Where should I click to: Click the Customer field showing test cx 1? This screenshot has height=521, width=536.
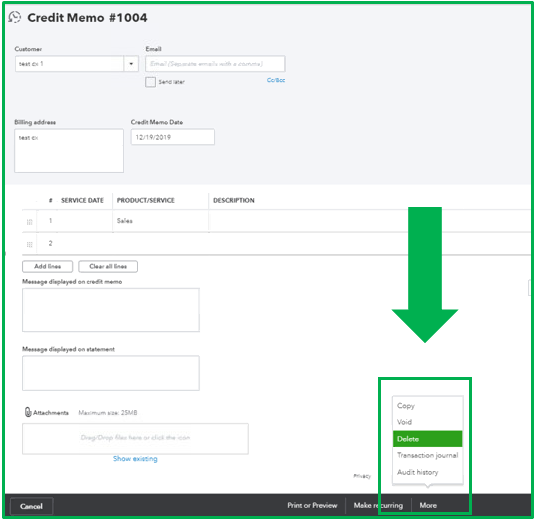pyautogui.click(x=69, y=64)
